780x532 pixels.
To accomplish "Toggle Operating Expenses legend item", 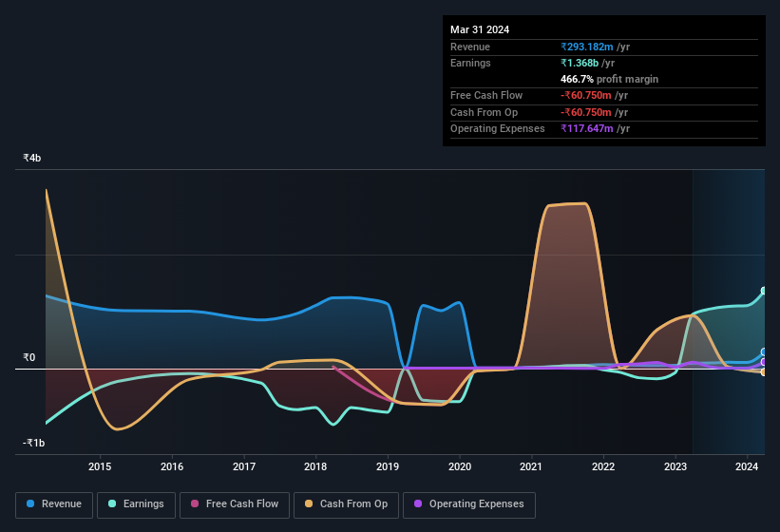I will [x=469, y=504].
